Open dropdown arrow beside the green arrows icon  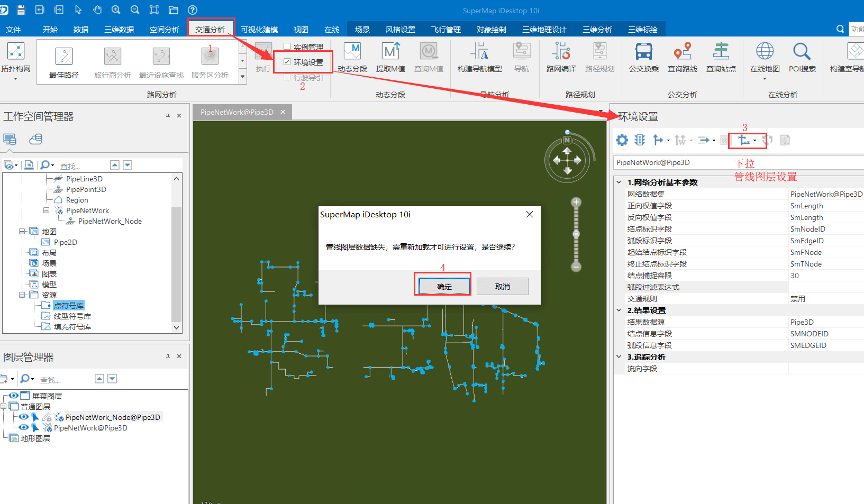[714, 141]
